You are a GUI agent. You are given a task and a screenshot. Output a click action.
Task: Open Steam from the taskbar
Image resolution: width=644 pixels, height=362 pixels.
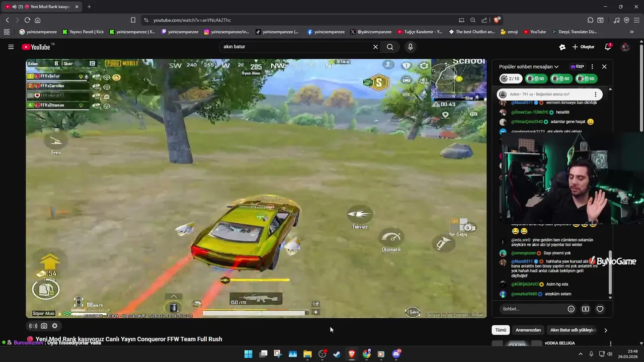337,354
